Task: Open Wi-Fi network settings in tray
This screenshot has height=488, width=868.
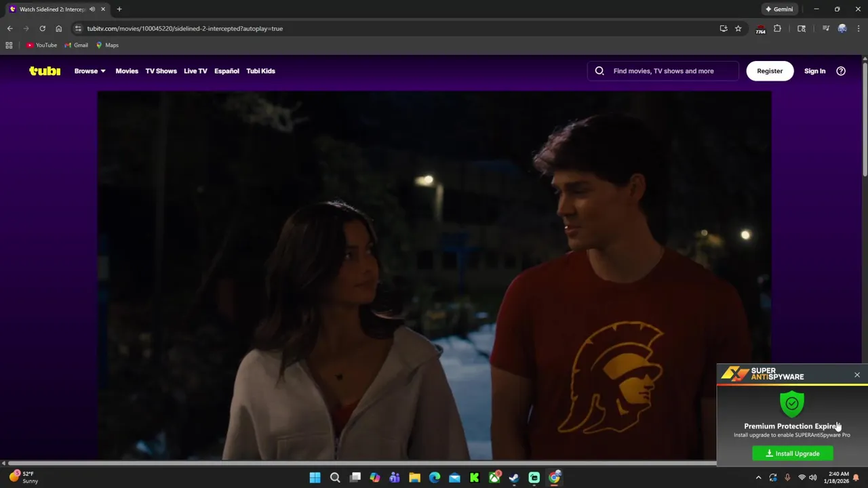Action: (x=802, y=478)
